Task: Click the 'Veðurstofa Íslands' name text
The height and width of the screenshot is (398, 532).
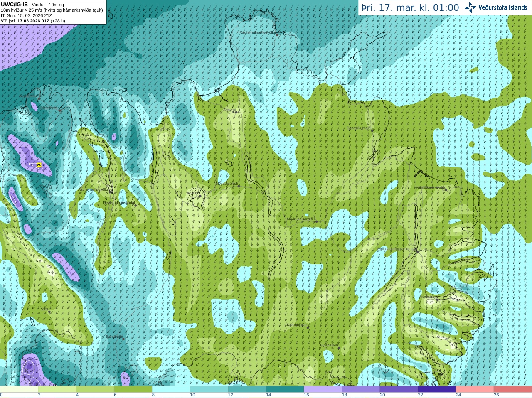Action: 503,7
